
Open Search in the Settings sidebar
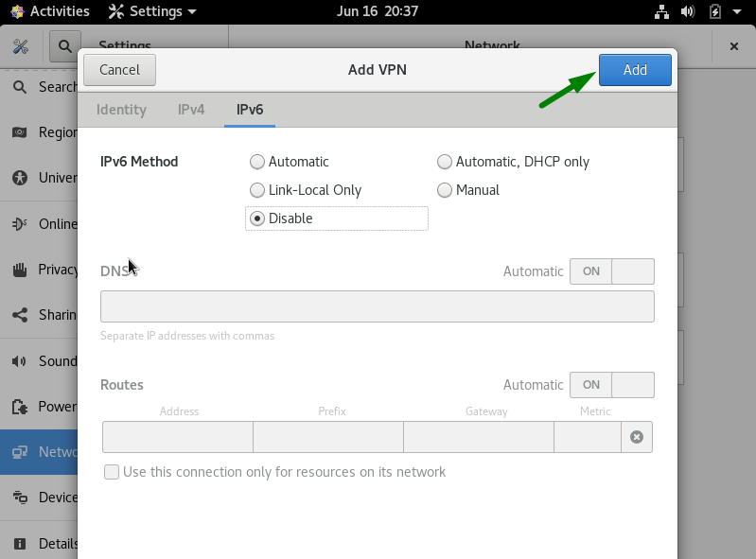[39, 87]
